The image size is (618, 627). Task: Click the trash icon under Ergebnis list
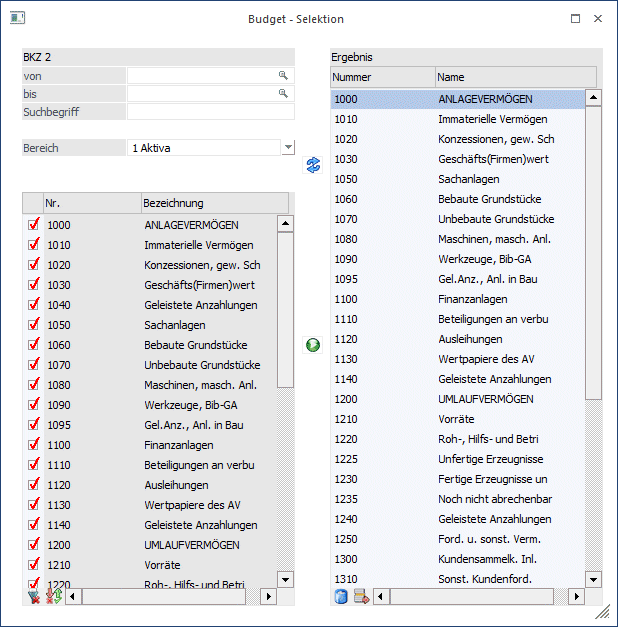[x=341, y=596]
